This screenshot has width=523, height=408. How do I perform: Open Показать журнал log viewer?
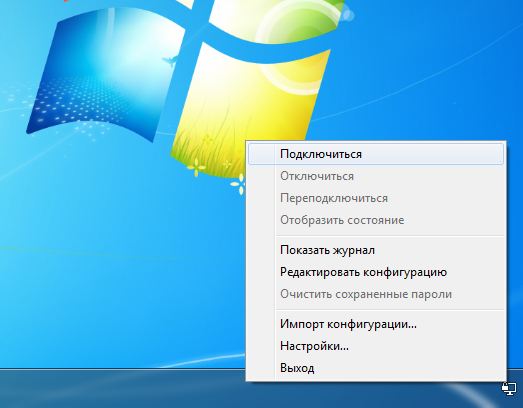(x=376, y=250)
